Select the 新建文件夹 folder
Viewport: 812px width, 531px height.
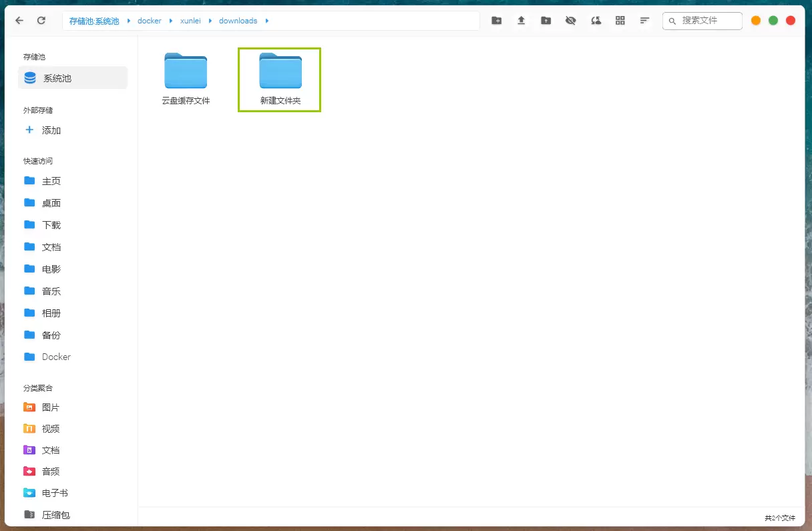pyautogui.click(x=280, y=78)
